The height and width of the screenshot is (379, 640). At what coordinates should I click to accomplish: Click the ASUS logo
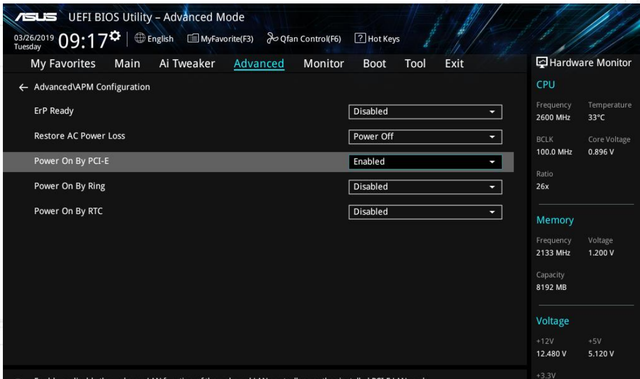36,17
